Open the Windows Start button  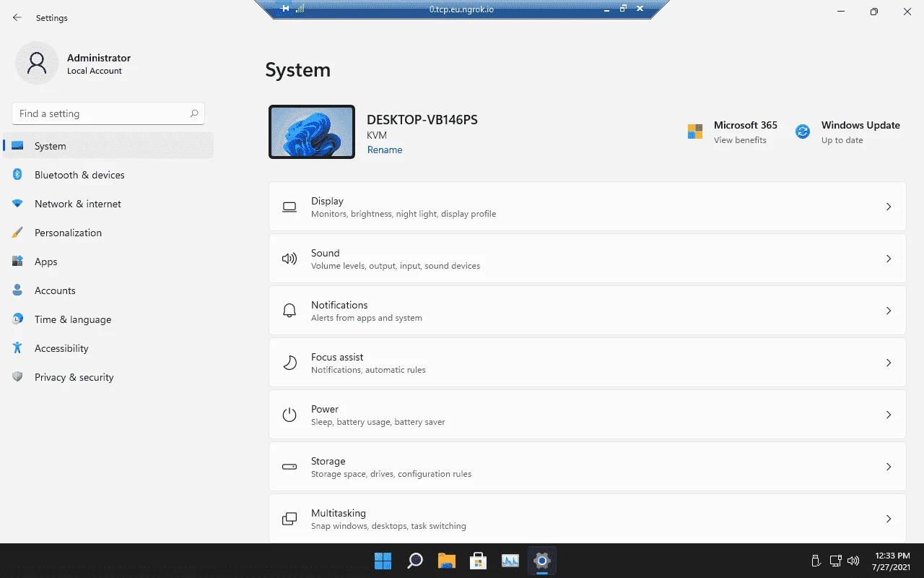383,561
